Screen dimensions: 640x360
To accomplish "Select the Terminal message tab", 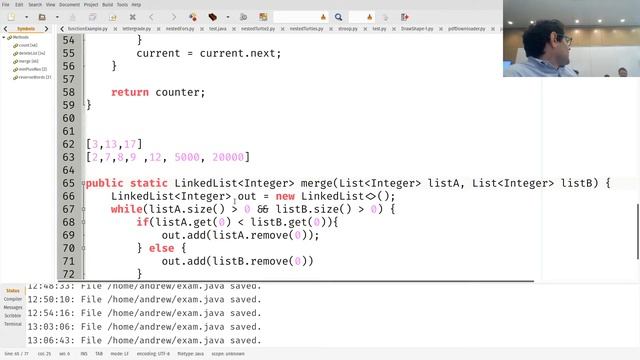I will point(13,324).
